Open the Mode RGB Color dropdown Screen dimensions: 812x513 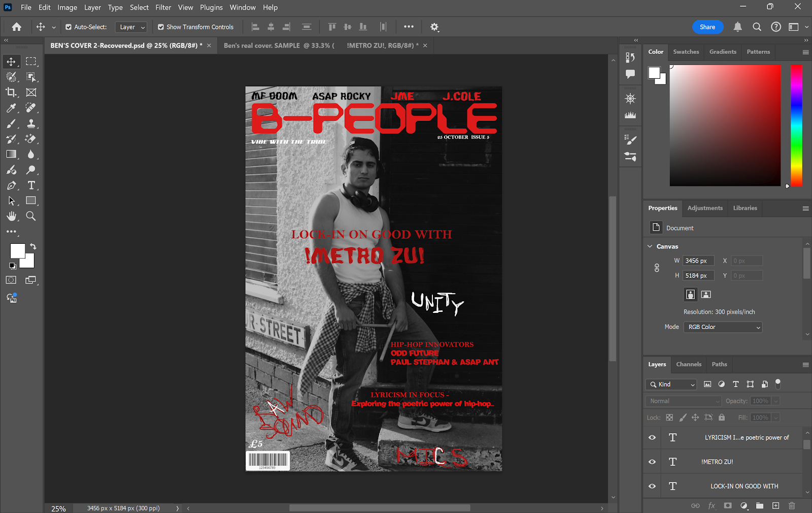(723, 327)
